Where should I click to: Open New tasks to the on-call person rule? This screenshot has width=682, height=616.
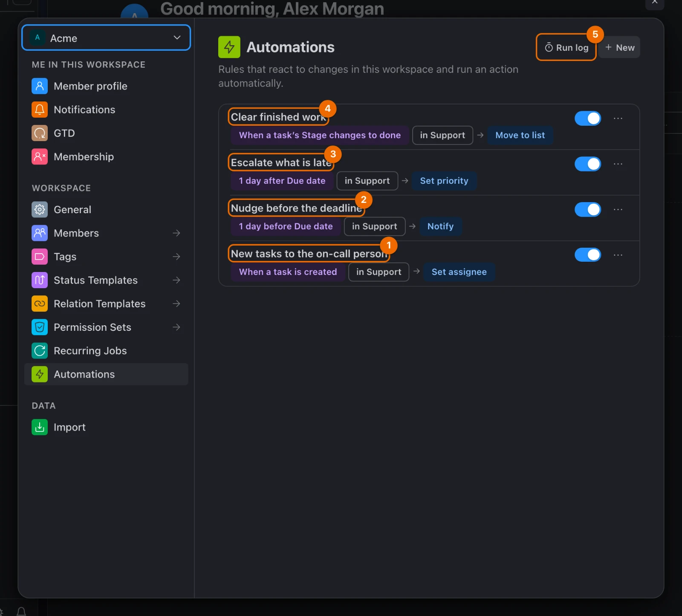(309, 254)
